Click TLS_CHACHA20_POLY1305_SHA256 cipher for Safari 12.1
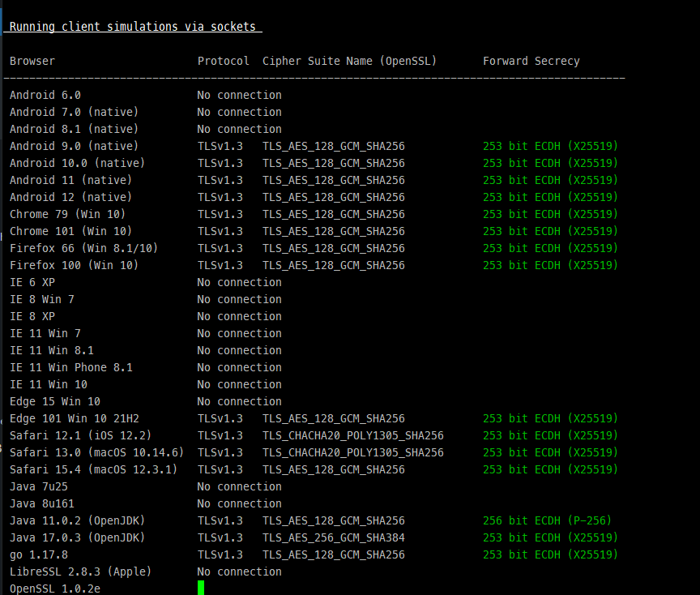700x595 pixels. pyautogui.click(x=353, y=435)
